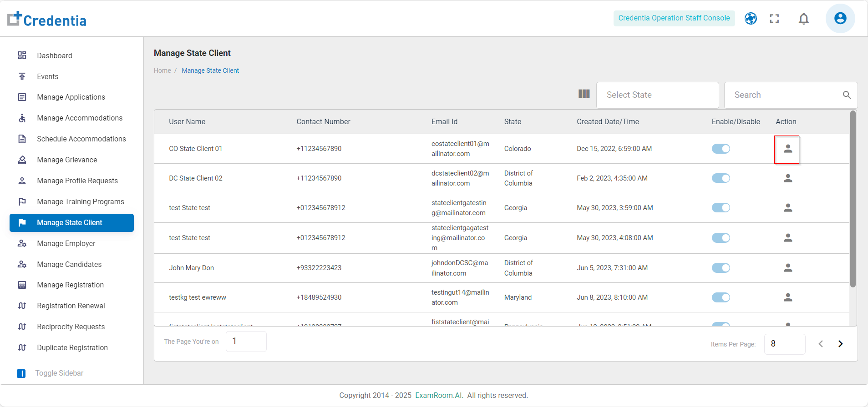Open Manage Employer
Image resolution: width=868 pixels, height=407 pixels.
point(71,243)
